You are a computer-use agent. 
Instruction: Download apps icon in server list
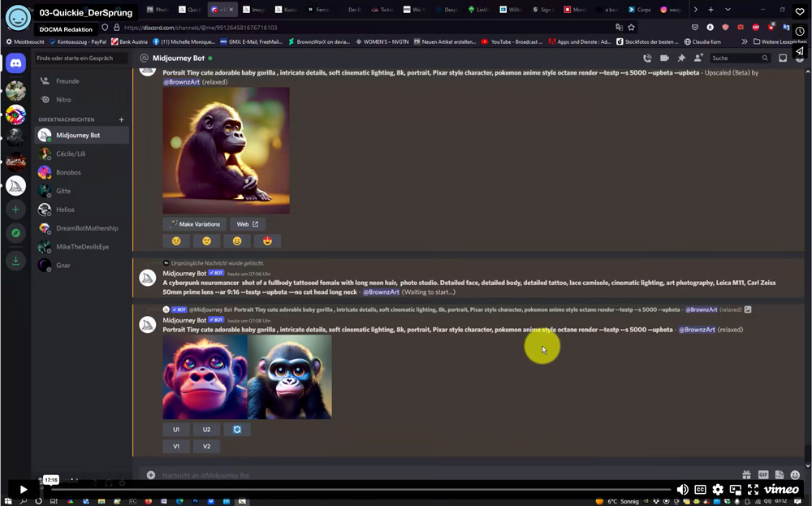(x=16, y=261)
